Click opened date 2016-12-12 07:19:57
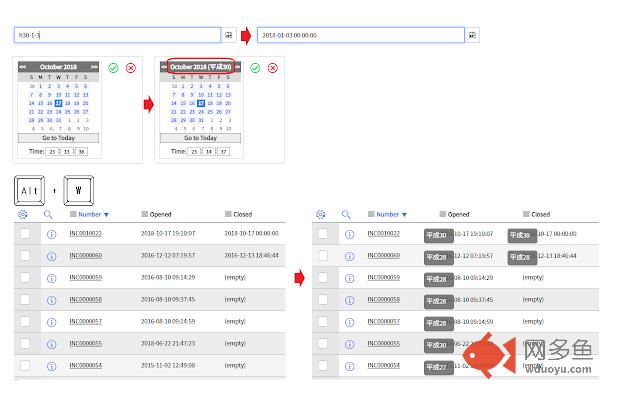 tap(168, 255)
